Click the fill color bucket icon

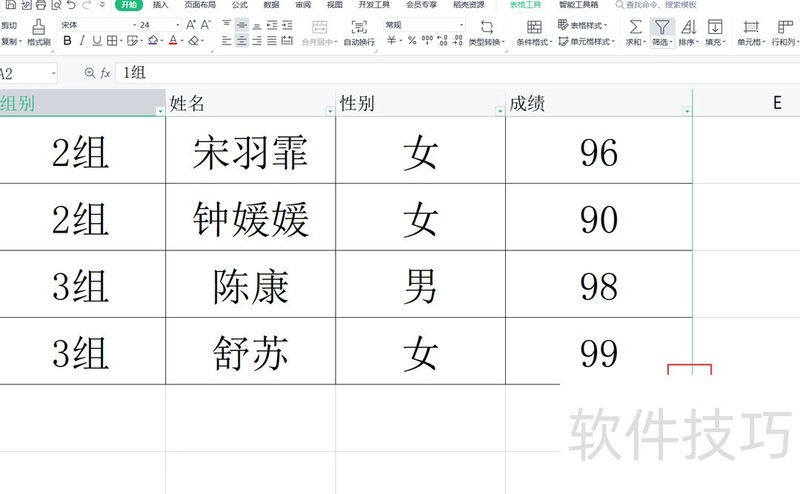153,40
